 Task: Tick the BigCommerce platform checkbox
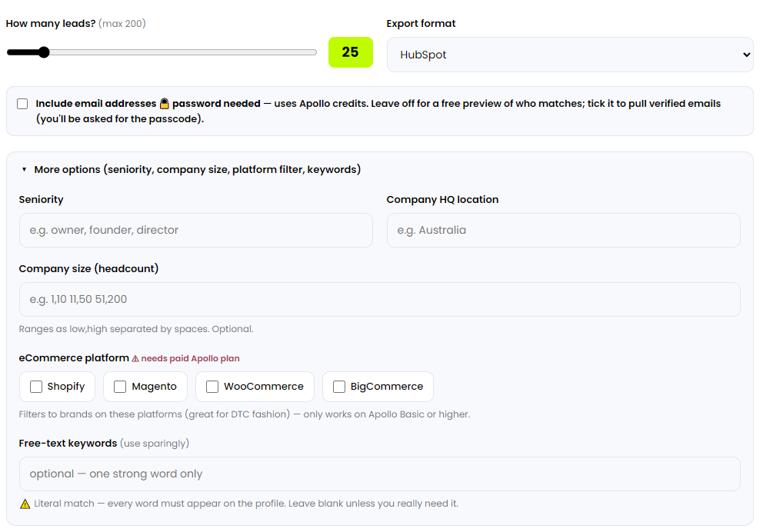click(x=339, y=387)
